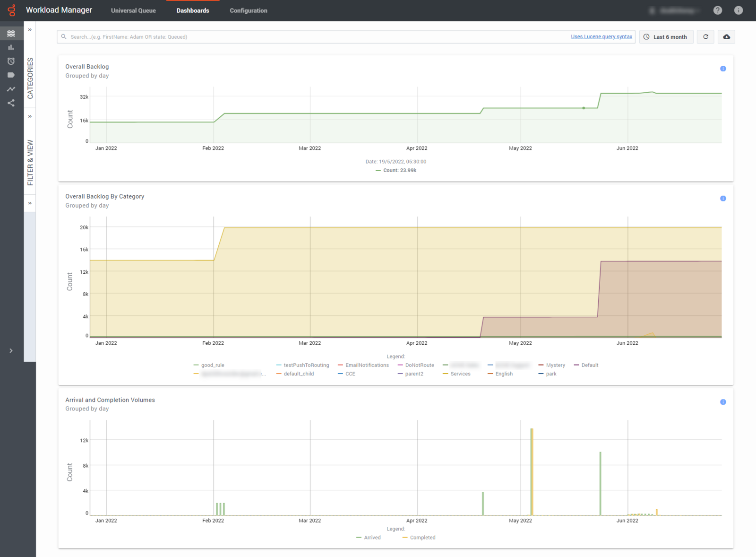Screen dimensions: 756x557
Task: Open the Overall Backlog info icon
Action: [723, 69]
